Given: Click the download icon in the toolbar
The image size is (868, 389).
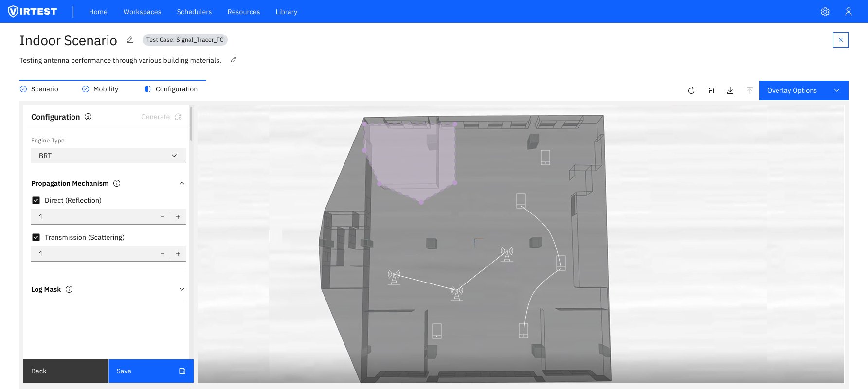Looking at the screenshot, I should (730, 90).
